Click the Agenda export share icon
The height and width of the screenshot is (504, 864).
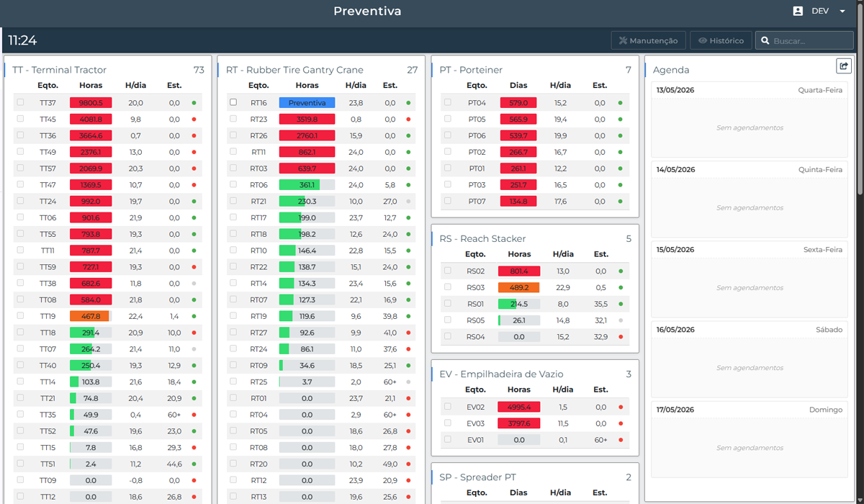pyautogui.click(x=843, y=66)
